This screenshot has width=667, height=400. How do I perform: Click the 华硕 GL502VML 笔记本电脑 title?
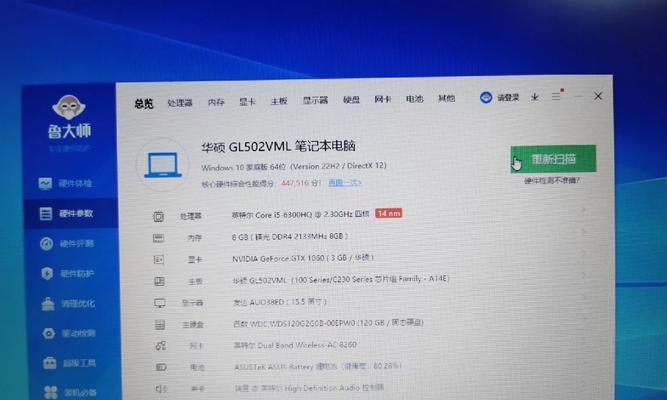point(278,147)
